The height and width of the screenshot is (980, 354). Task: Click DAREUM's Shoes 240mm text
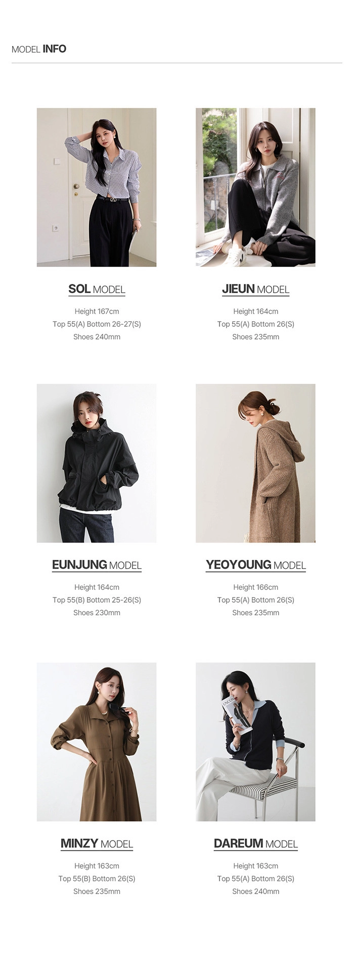255,891
